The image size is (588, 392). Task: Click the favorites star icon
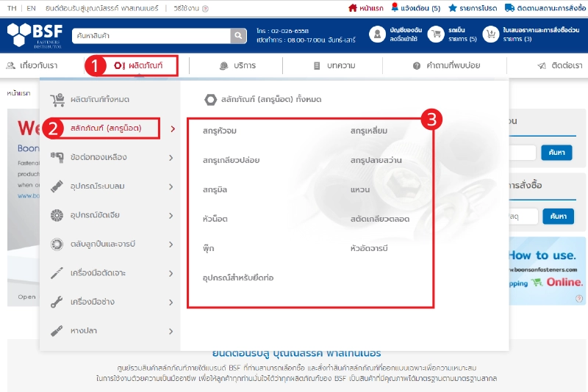(453, 8)
